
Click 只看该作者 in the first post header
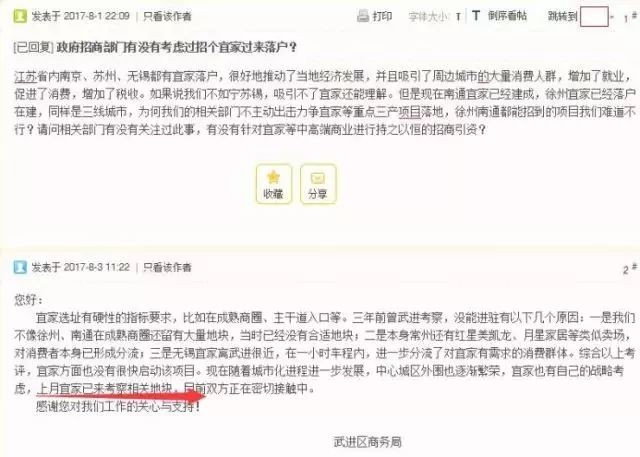coord(167,16)
